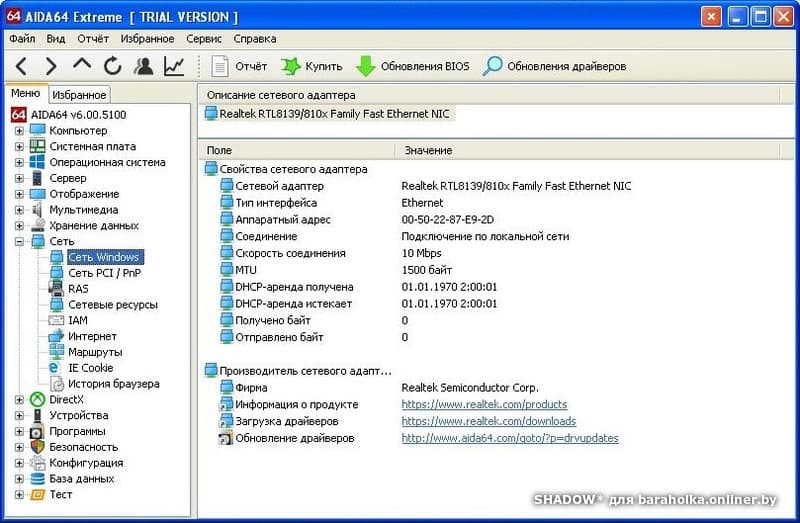Viewport: 800px width, 523px height.
Task: Select the RAS tree item
Action: (78, 289)
